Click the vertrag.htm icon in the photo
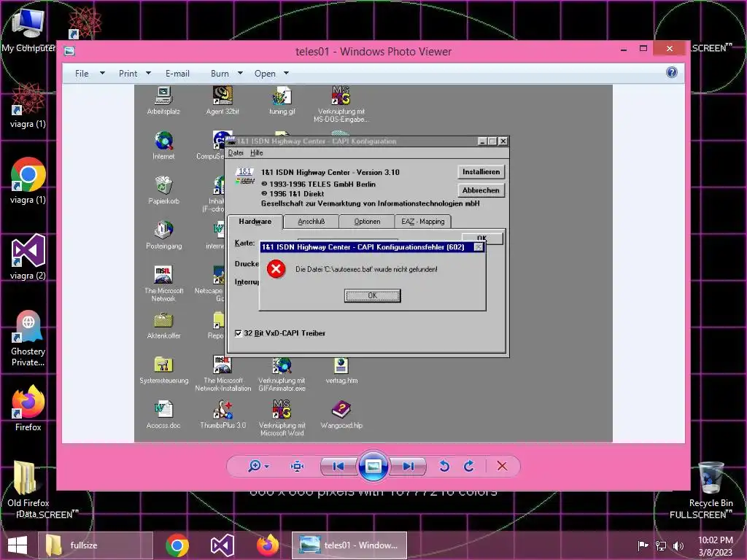 [x=341, y=370]
